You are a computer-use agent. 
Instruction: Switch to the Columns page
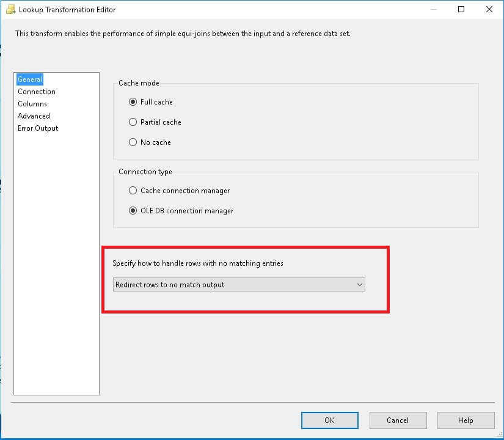pos(32,104)
